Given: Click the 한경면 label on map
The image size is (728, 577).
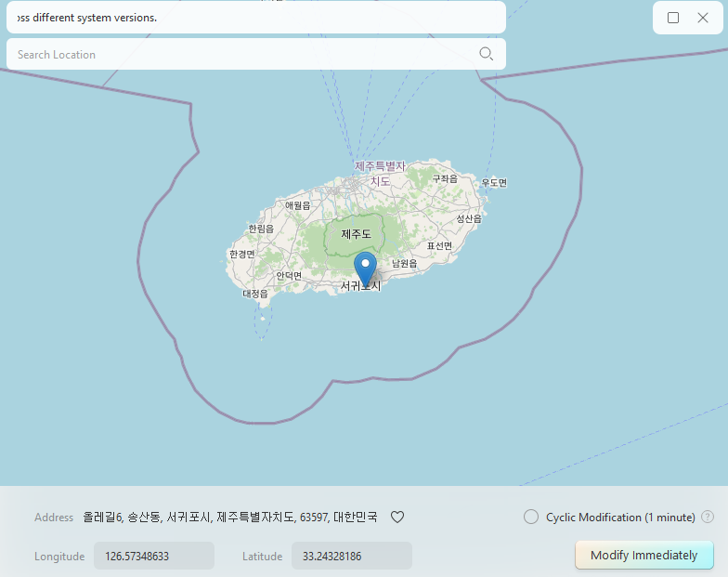Looking at the screenshot, I should click(241, 255).
